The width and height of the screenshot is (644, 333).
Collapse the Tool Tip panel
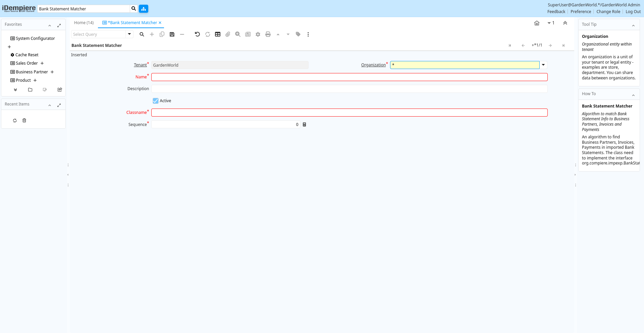tap(633, 25)
